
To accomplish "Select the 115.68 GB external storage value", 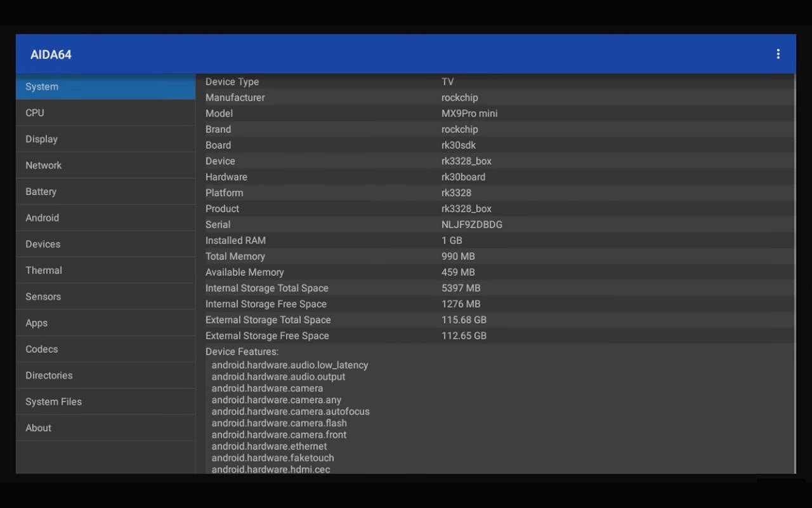I will point(464,320).
